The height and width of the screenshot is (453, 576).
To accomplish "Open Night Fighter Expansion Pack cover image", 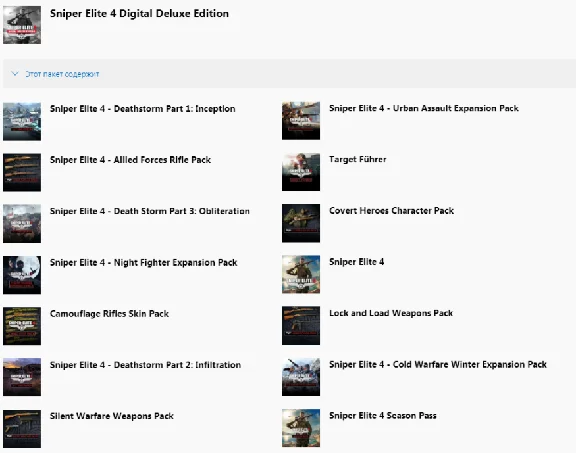I will (22, 275).
